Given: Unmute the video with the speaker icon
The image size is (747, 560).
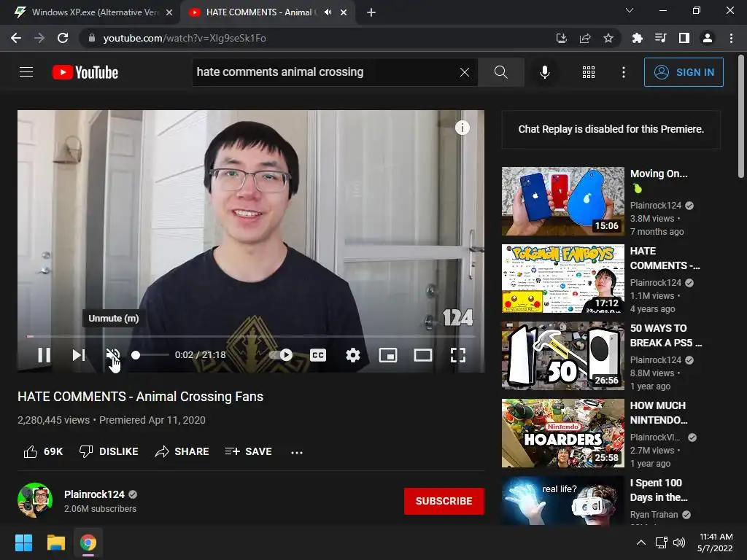Looking at the screenshot, I should [x=113, y=355].
